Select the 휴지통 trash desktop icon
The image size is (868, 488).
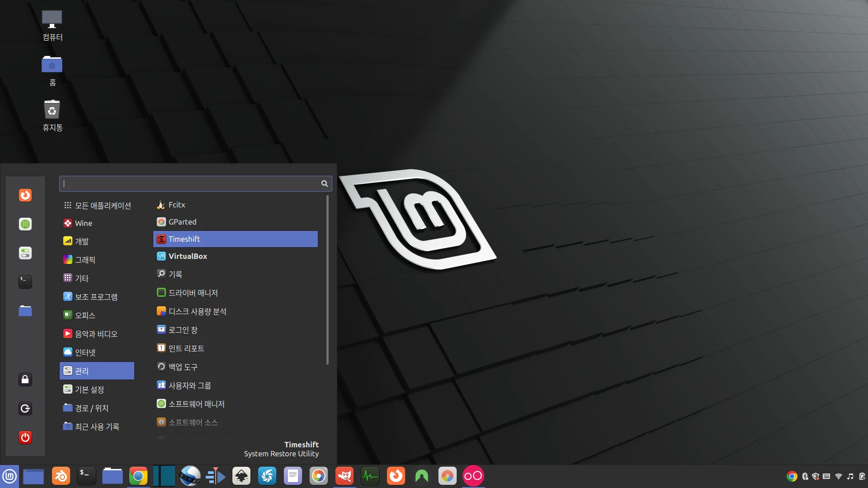pos(52,116)
